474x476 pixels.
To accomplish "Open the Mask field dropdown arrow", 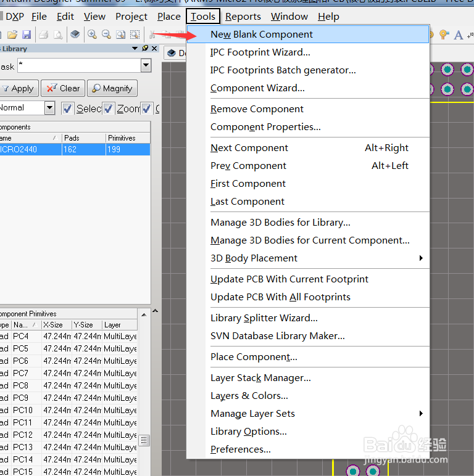I will (146, 65).
